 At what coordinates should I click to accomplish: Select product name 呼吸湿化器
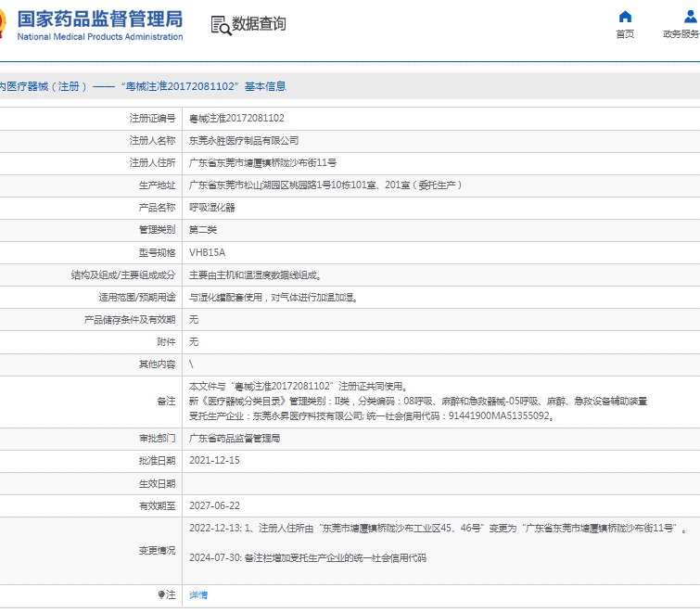[212, 208]
